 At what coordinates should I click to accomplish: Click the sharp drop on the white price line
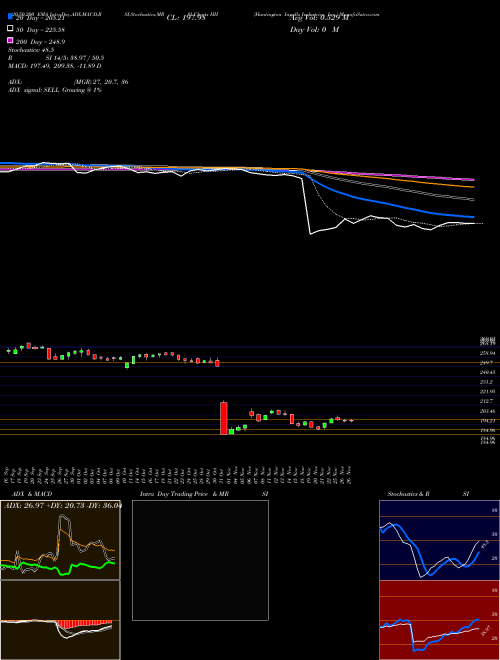click(306, 206)
